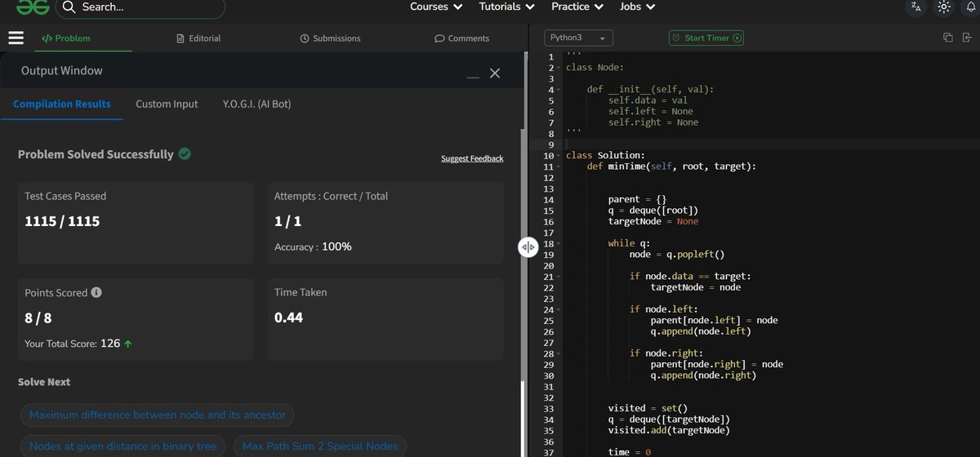
Task: Minimize the Output Window panel
Action: (x=473, y=76)
